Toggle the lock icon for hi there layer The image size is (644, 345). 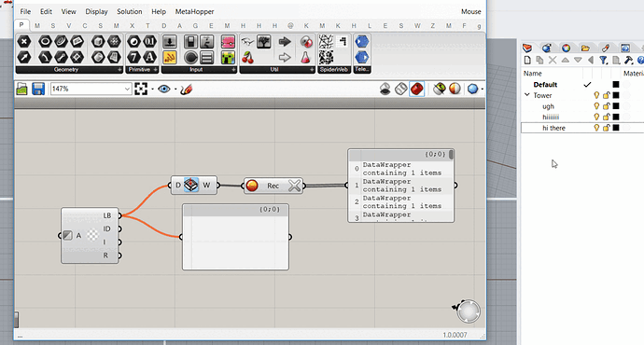click(607, 128)
